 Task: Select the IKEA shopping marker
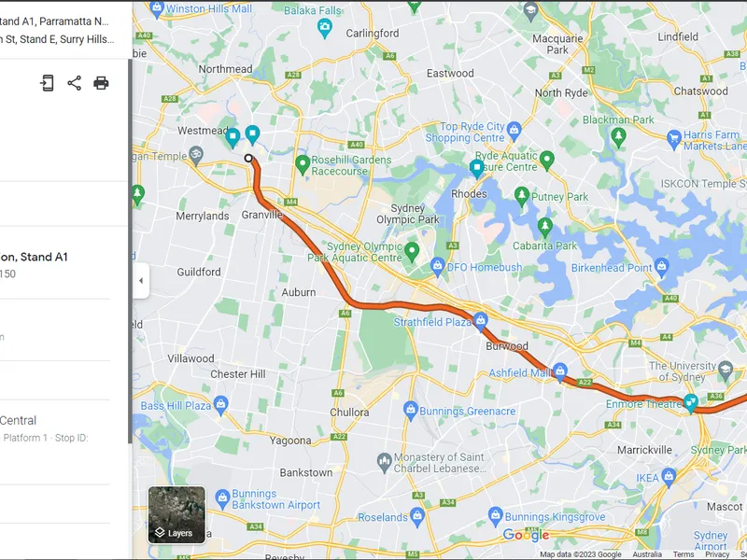click(x=669, y=477)
